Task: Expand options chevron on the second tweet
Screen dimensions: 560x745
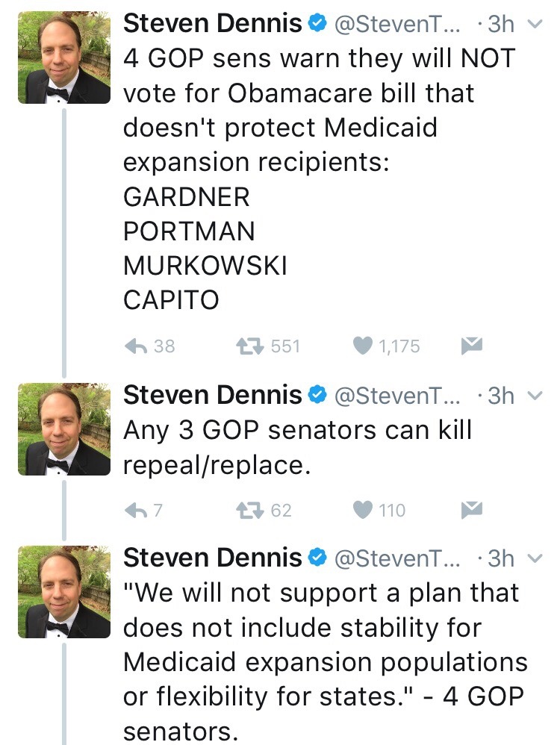Action: (534, 395)
